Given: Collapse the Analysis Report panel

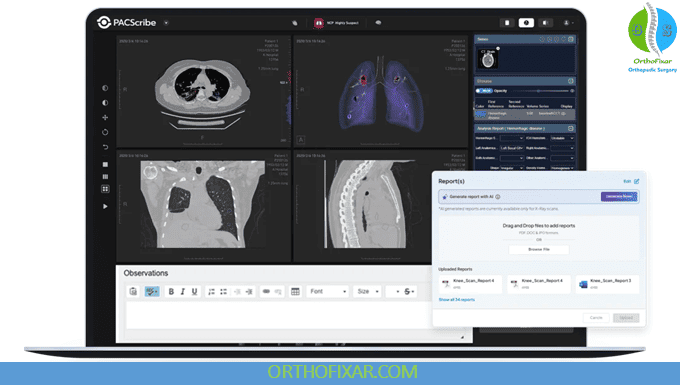Looking at the screenshot, I should (571, 128).
